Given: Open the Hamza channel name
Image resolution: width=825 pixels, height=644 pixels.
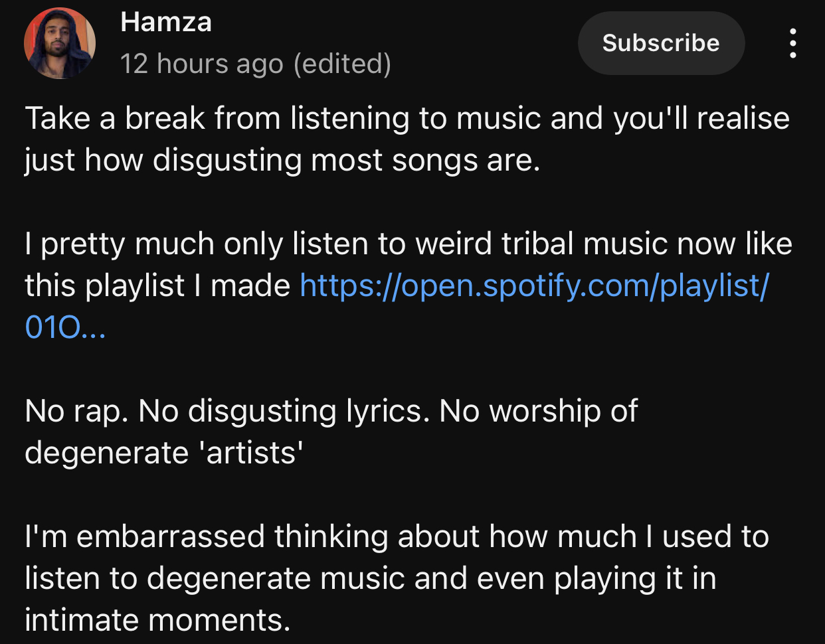Looking at the screenshot, I should [166, 23].
